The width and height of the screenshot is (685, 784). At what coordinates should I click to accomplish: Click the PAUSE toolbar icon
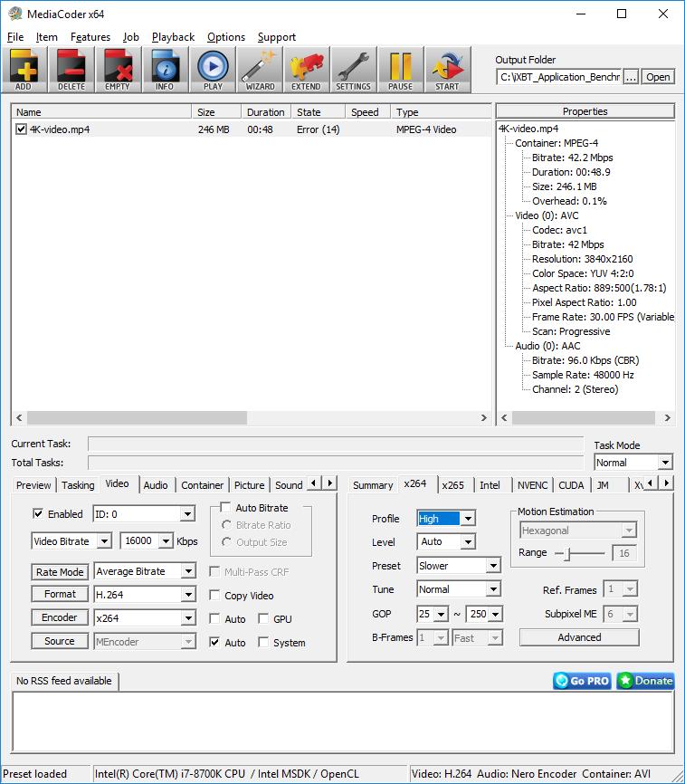(400, 70)
